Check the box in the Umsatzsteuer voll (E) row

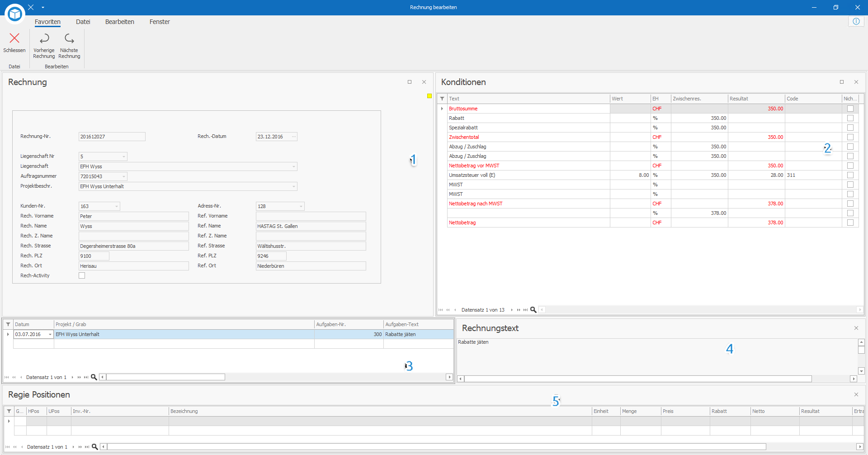coord(850,175)
